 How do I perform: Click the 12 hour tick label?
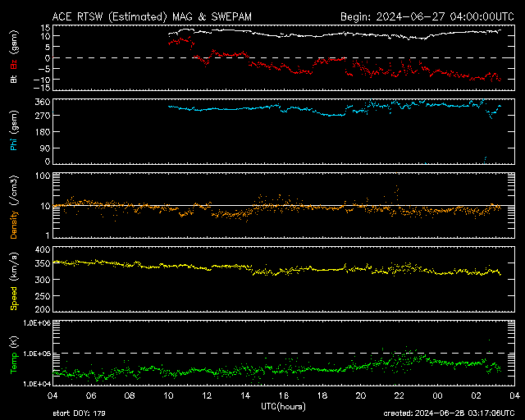pos(207,395)
